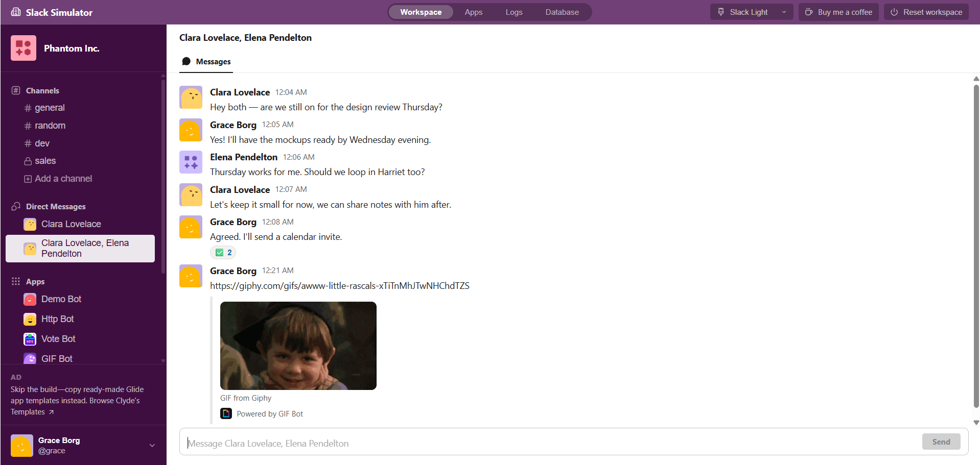The image size is (980, 465).
Task: Switch to the Apps tab in top bar
Action: pos(473,12)
